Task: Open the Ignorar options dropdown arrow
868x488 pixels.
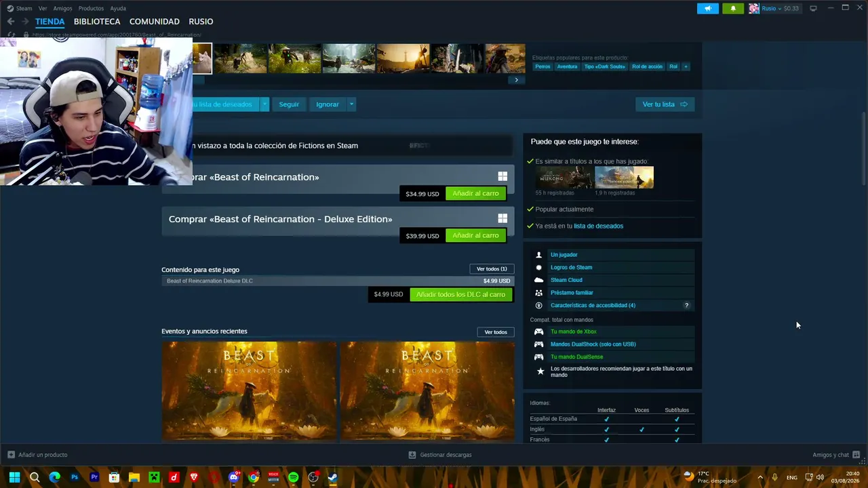Action: coord(351,104)
